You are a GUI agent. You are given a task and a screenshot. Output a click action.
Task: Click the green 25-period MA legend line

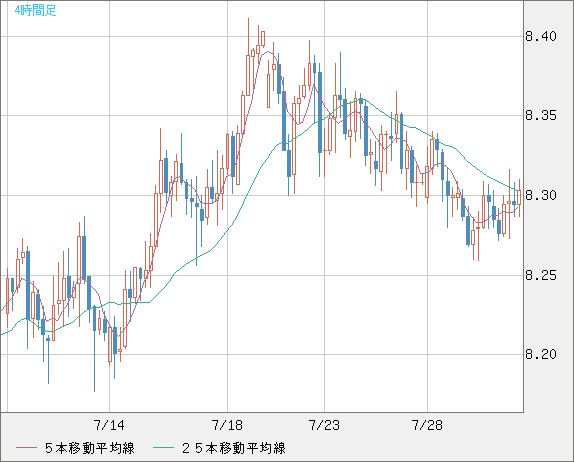163,448
